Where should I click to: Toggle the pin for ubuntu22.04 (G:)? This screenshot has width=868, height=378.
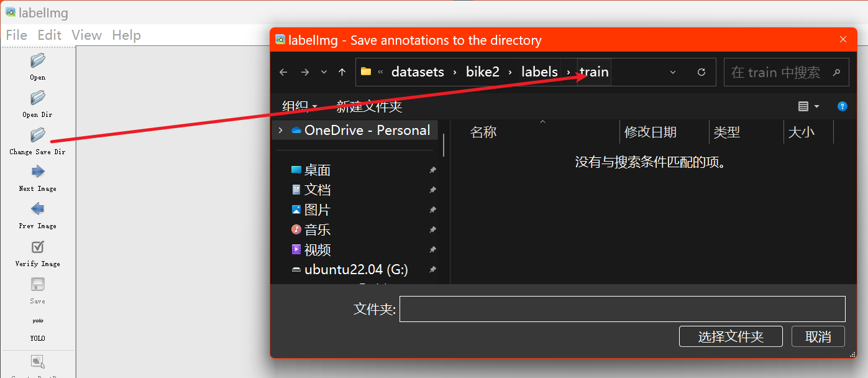(x=432, y=269)
